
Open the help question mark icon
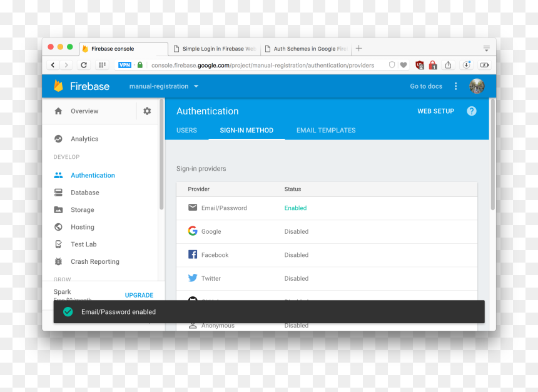tap(472, 111)
